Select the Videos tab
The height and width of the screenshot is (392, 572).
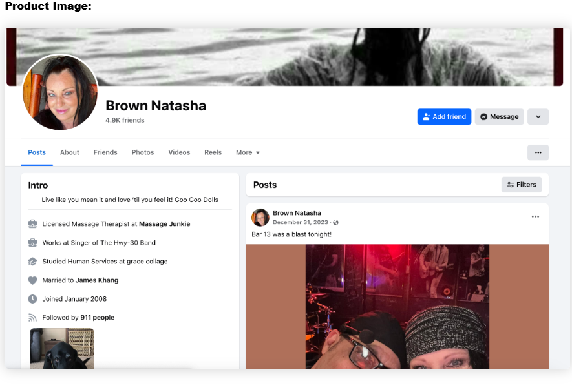click(x=179, y=152)
